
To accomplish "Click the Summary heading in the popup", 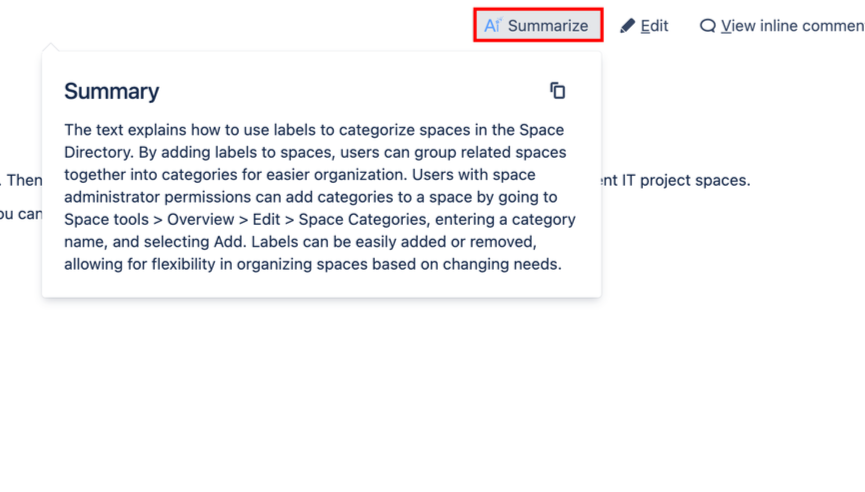I will pos(111,91).
